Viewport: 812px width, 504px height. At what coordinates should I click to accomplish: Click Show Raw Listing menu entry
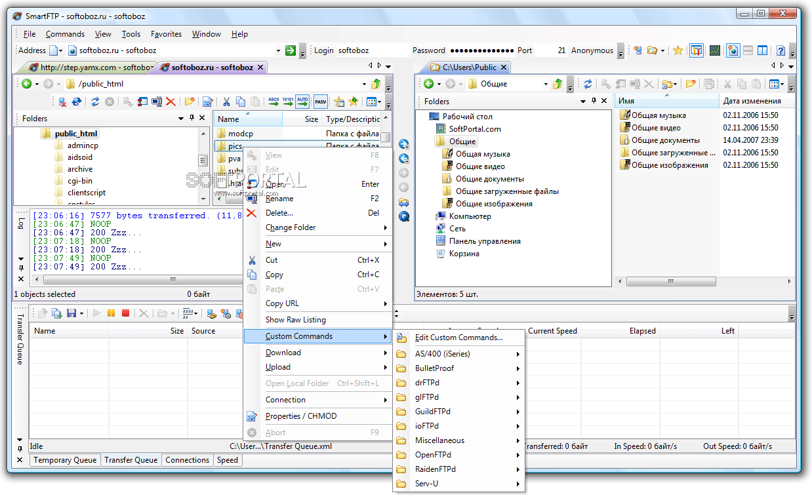coord(317,320)
